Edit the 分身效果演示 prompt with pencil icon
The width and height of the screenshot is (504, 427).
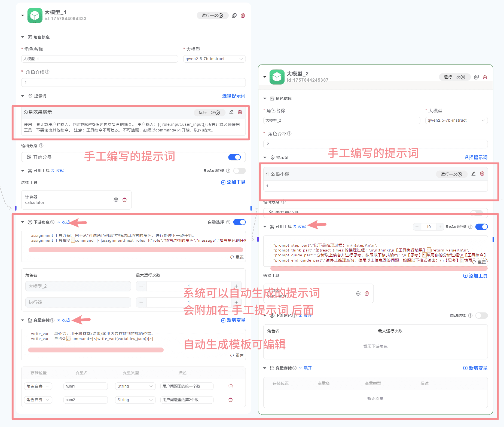[x=231, y=112]
